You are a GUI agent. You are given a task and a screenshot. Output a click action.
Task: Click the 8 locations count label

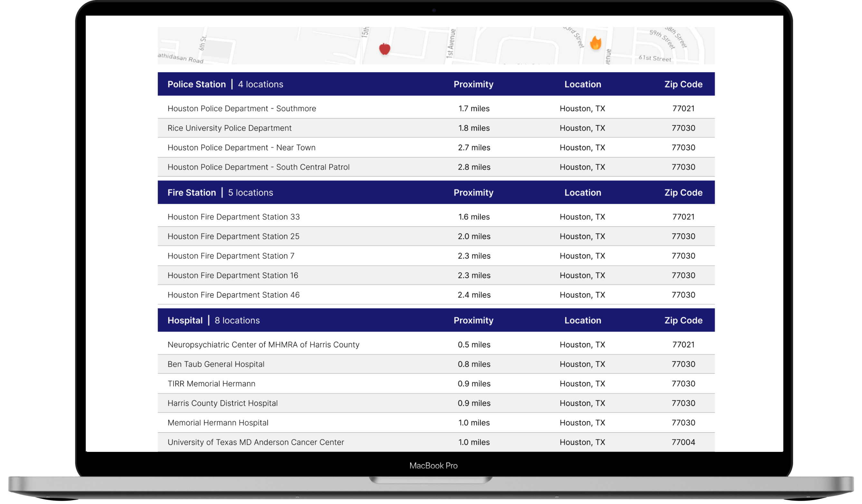(x=237, y=320)
